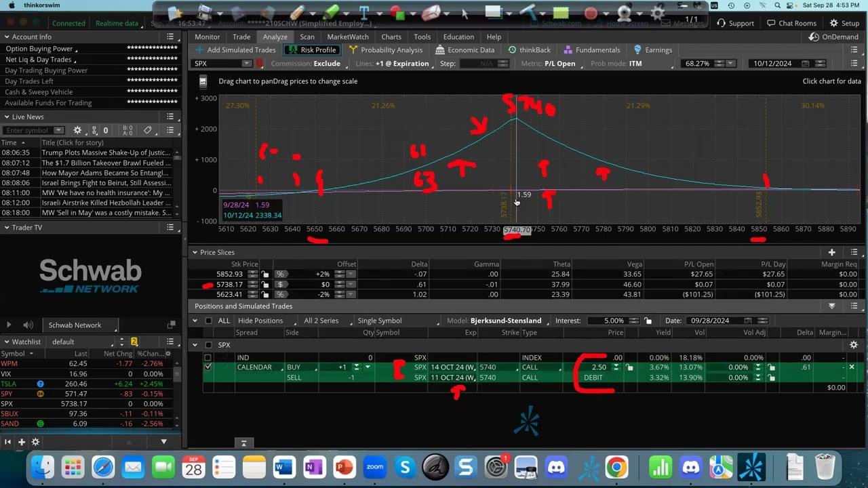
Task: Toggle the lock on the 5852.93 price slice
Action: 265,274
